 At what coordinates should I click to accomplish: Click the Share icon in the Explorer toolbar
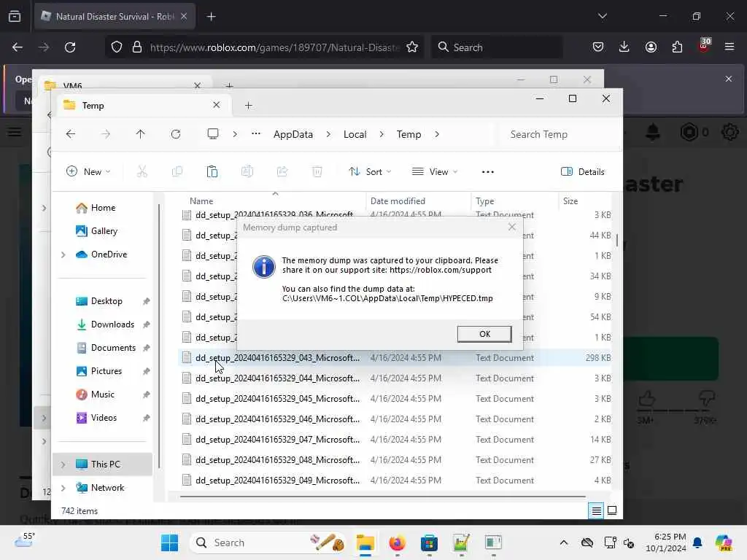282,171
